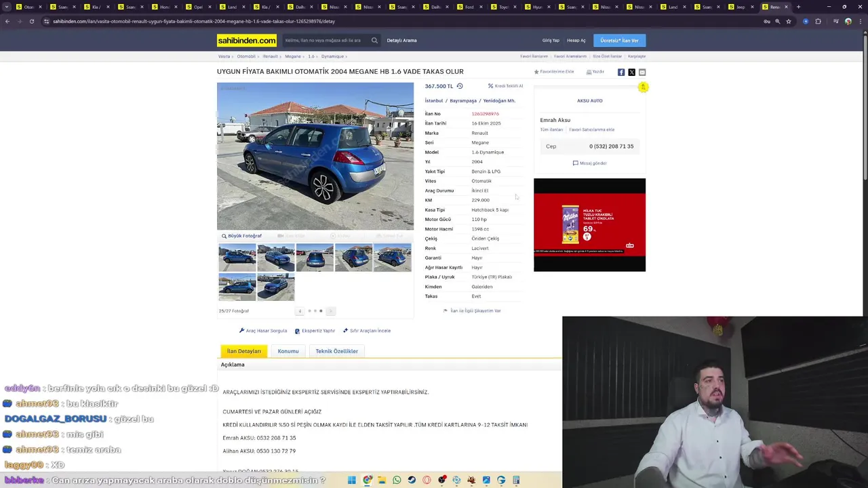Click Bayrampaşa district link
Image resolution: width=868 pixels, height=488 pixels.
[463, 100]
